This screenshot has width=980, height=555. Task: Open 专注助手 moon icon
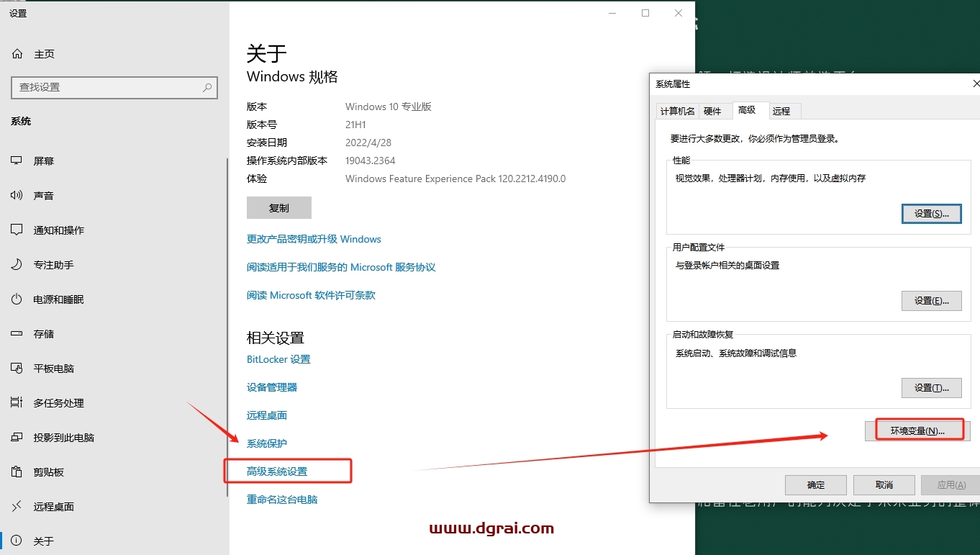click(x=17, y=265)
